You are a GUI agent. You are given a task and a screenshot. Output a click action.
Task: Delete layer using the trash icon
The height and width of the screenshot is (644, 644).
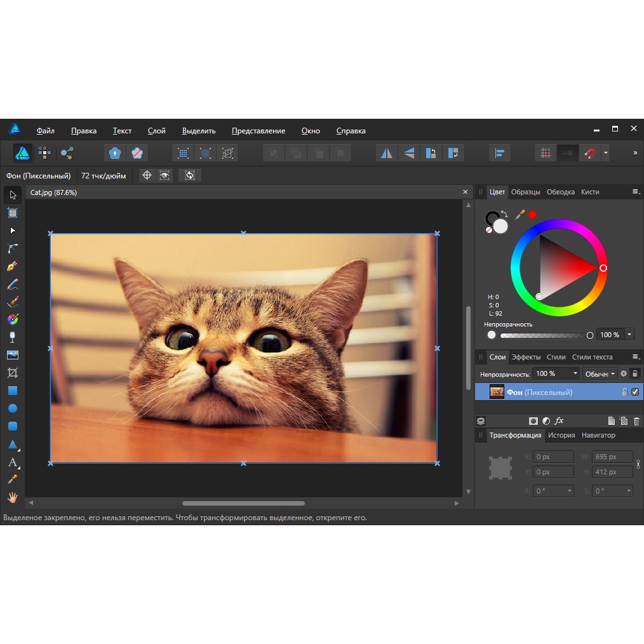tap(636, 420)
